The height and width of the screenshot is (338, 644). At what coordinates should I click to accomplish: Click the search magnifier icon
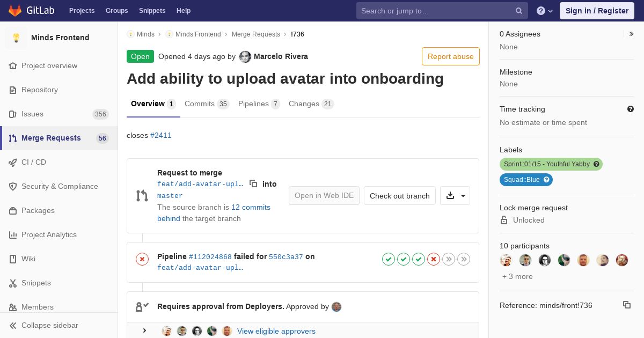tap(519, 11)
